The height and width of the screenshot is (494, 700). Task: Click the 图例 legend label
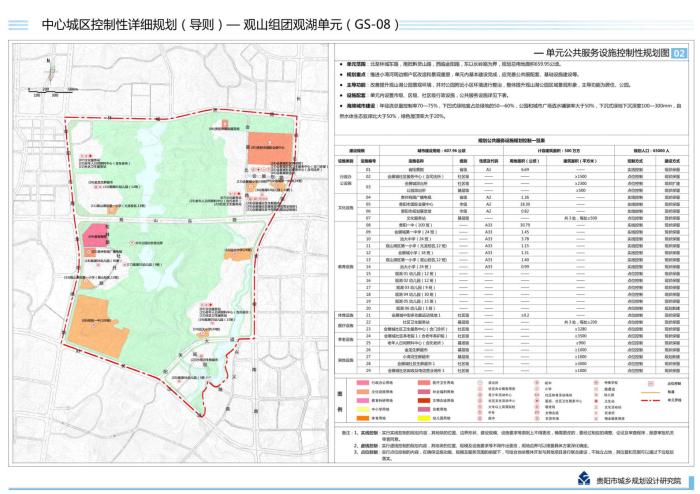tap(340, 401)
